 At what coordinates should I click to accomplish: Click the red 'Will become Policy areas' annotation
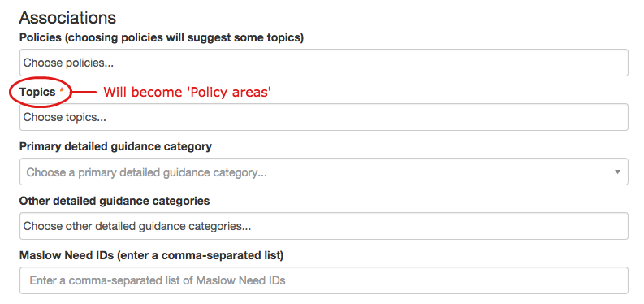[188, 92]
